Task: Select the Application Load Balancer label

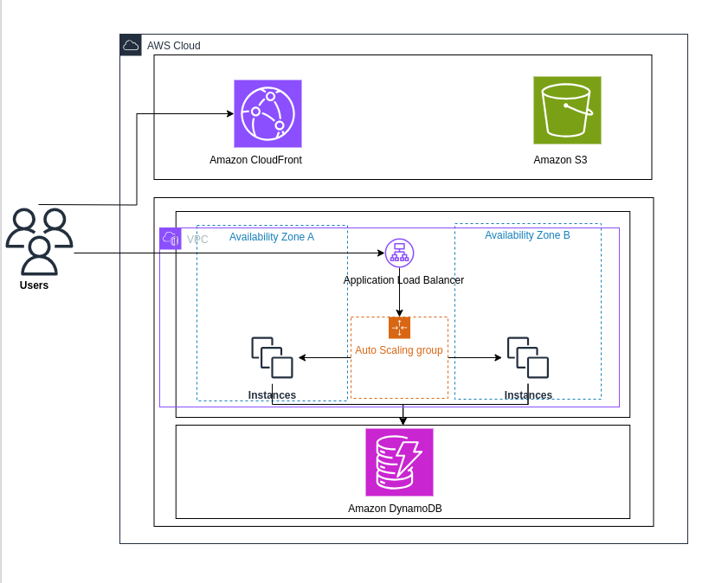Action: pyautogui.click(x=403, y=280)
